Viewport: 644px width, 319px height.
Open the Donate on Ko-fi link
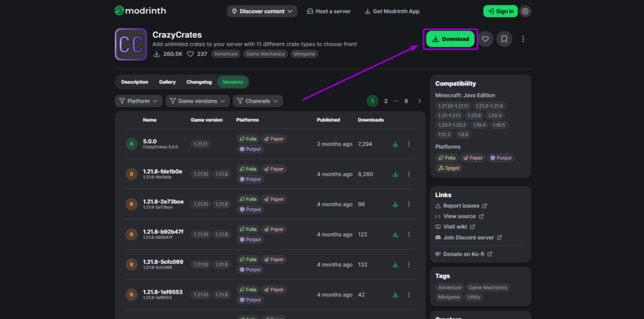464,254
